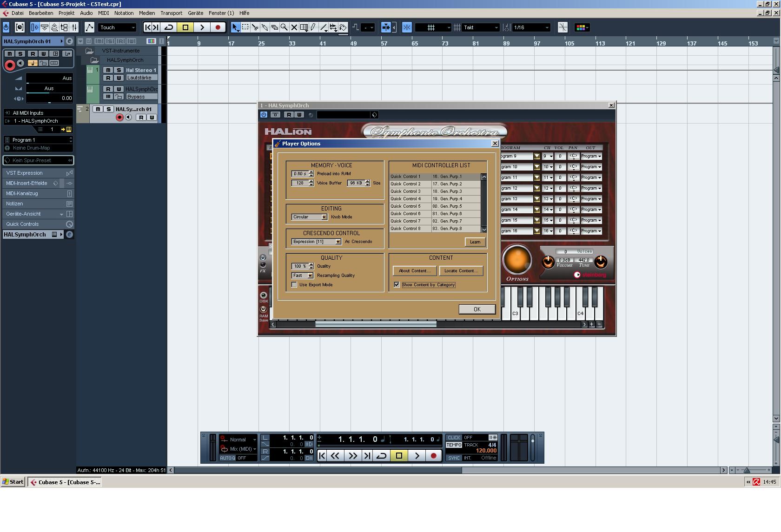The width and height of the screenshot is (781, 532).
Task: Click Cubase 5 taskbar button
Action: [x=65, y=482]
